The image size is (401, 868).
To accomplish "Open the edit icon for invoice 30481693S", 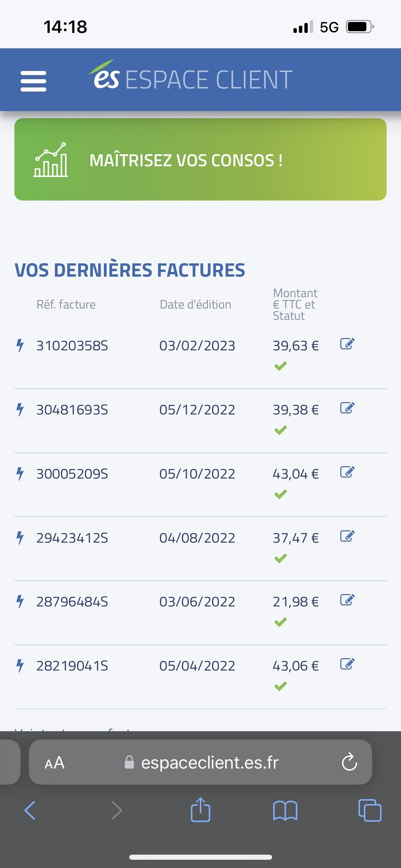I will pos(347,408).
